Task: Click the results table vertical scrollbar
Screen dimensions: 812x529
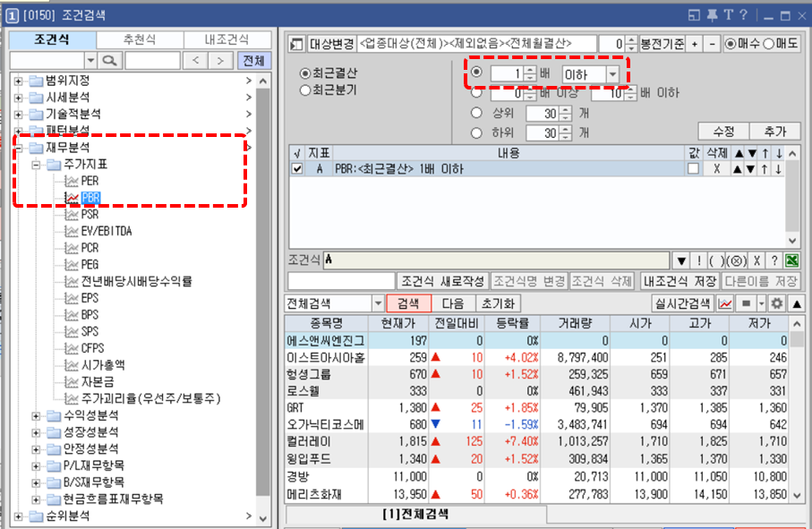Action: pos(797,409)
